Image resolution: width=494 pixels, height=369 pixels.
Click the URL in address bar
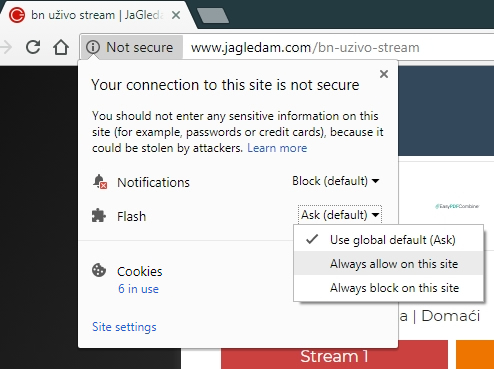(305, 47)
